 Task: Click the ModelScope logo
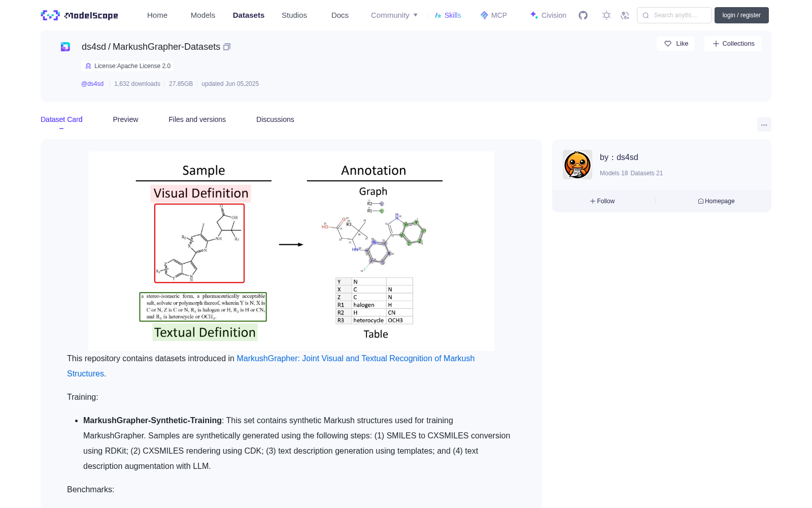point(80,15)
